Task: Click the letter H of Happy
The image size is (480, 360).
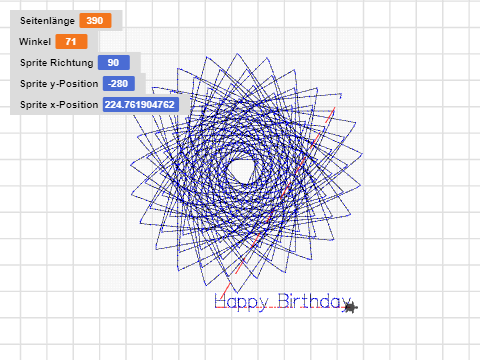Action: point(220,301)
